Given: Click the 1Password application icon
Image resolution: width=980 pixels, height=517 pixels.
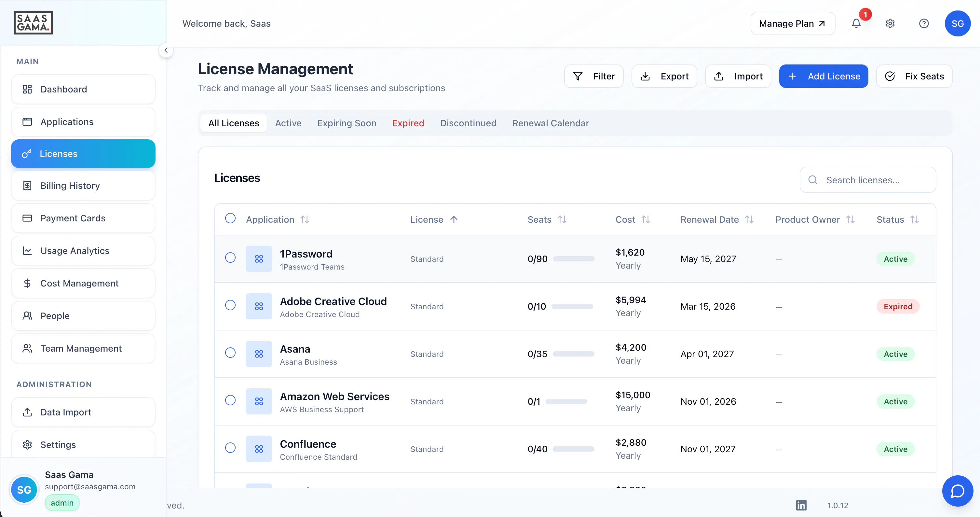Looking at the screenshot, I should click(259, 259).
